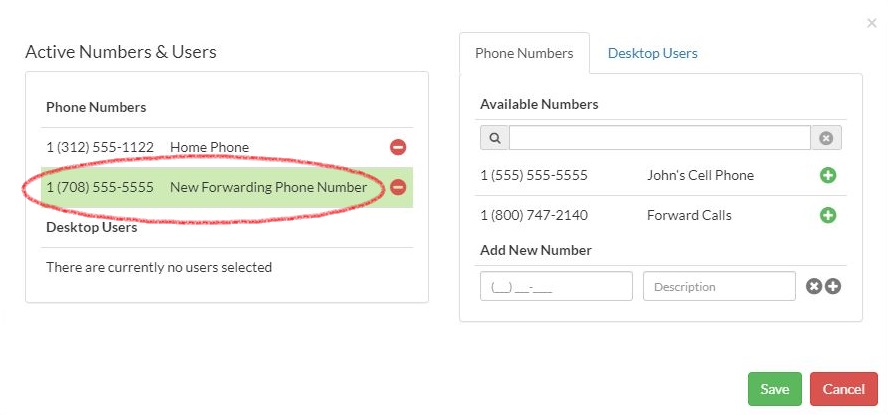This screenshot has height=415, width=888.
Task: Select the 1 (708) 555-5555 row
Action: (227, 187)
